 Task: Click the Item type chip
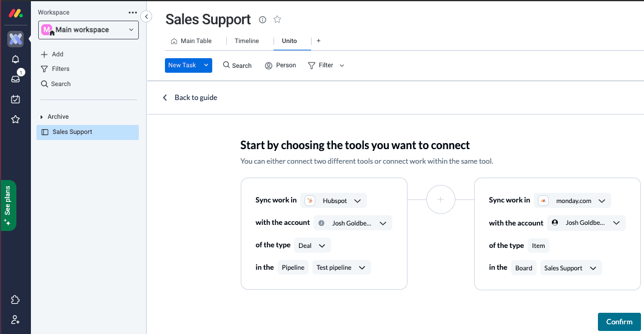(x=538, y=245)
